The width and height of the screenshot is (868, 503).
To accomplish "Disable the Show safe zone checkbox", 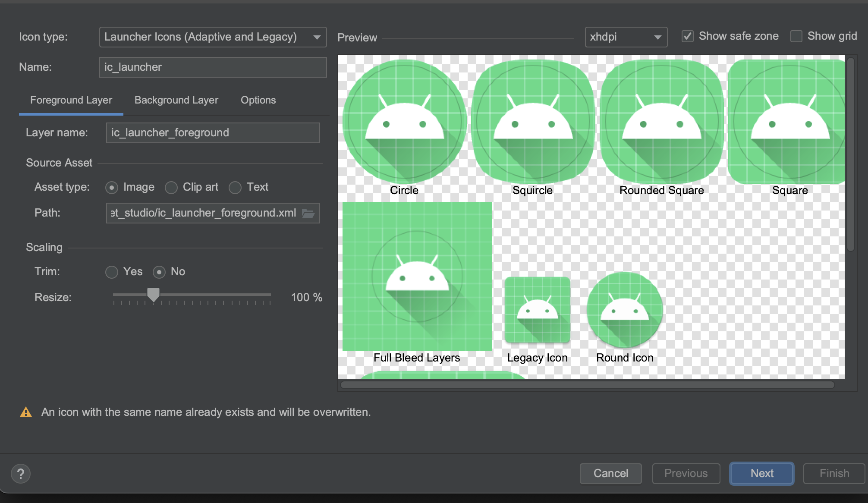I will (x=688, y=36).
